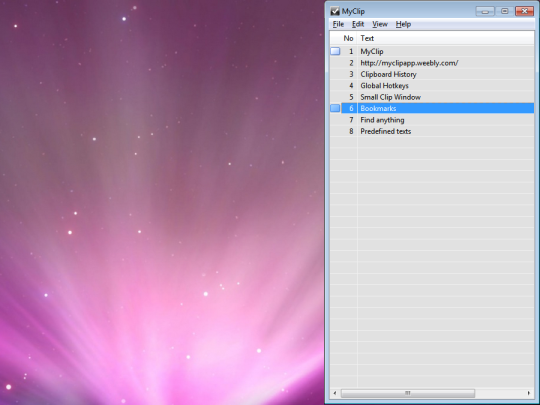Click row number 8 in the No column
The image size is (540, 405).
coord(351,131)
